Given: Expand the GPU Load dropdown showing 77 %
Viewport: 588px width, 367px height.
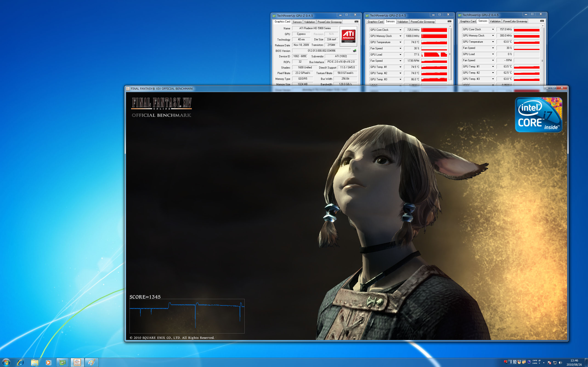Looking at the screenshot, I should 400,55.
